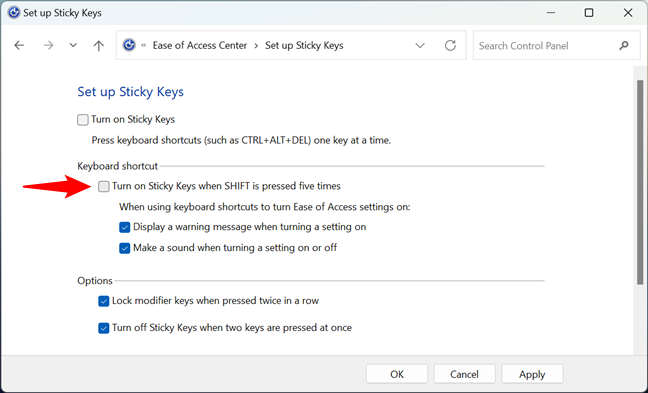Click the vertical scrollbar thumb
This screenshot has width=648, height=393.
pos(640,182)
